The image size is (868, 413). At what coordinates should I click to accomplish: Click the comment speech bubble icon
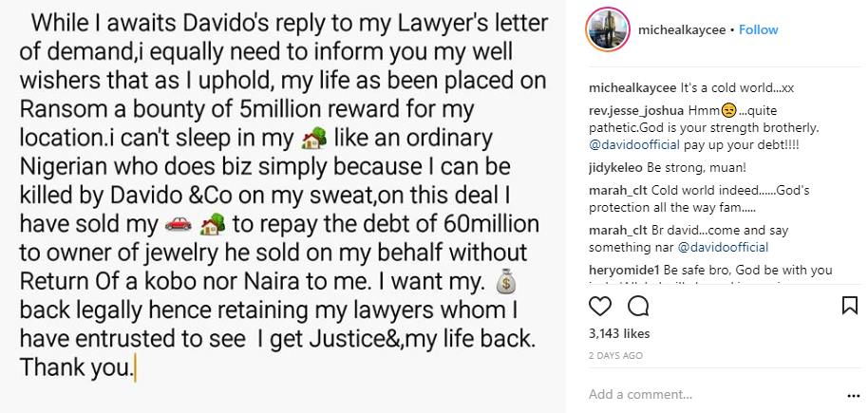click(638, 306)
